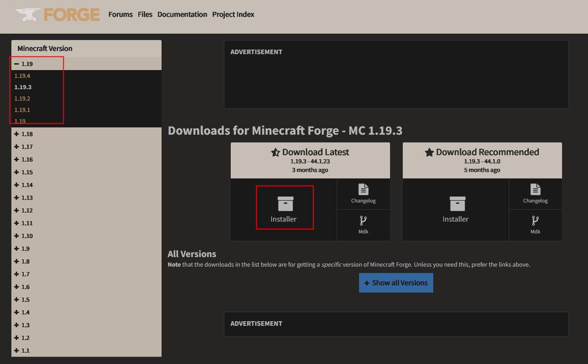
Task: Collapse the 1.19 version group
Action: point(86,64)
